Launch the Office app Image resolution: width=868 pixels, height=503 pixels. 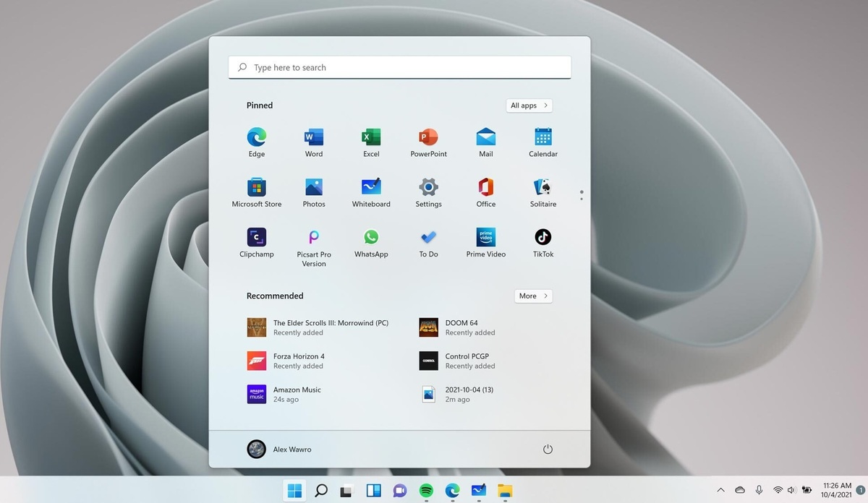click(486, 192)
